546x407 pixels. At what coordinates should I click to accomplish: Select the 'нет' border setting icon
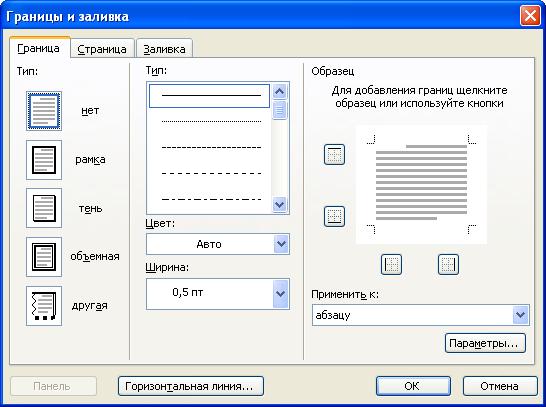pyautogui.click(x=44, y=111)
